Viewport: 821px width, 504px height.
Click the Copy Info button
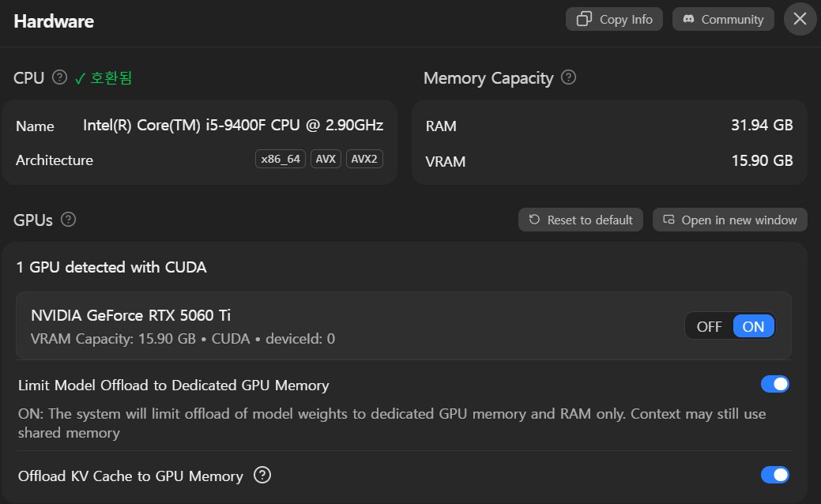click(x=614, y=20)
